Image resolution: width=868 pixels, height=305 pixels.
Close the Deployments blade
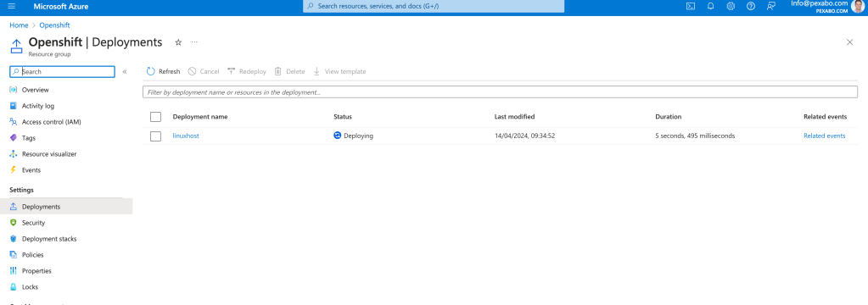coord(849,42)
